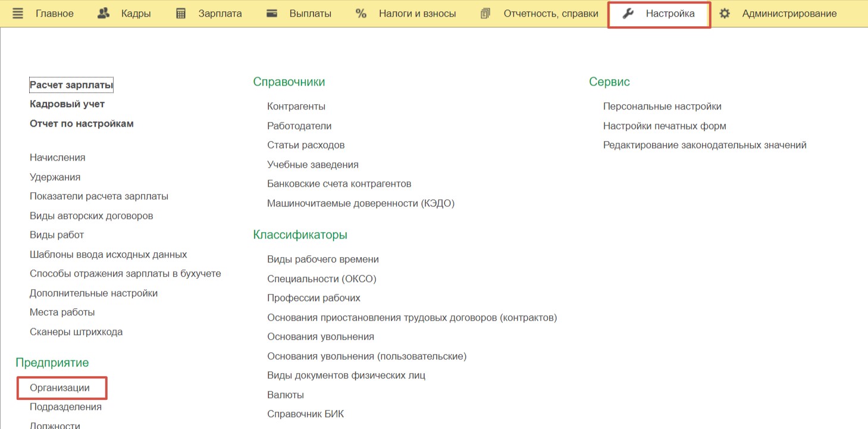Screen dimensions: 868x429
Task: Open Виды авторских договоров
Action: point(92,216)
